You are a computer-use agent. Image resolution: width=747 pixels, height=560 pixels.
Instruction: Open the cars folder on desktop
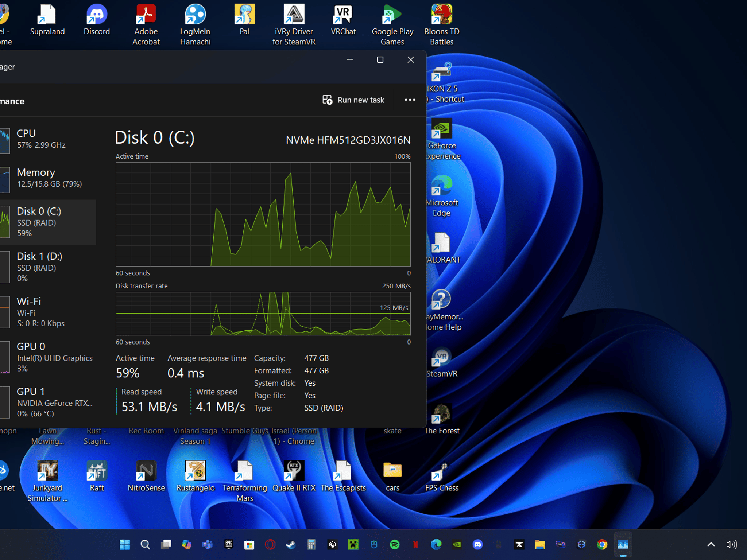(x=392, y=476)
